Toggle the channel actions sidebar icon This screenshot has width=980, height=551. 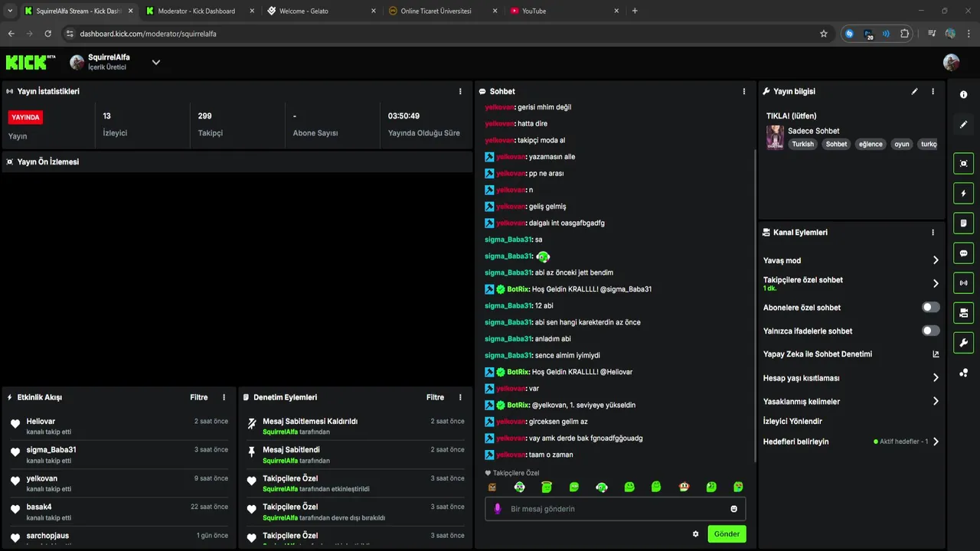coord(963,313)
